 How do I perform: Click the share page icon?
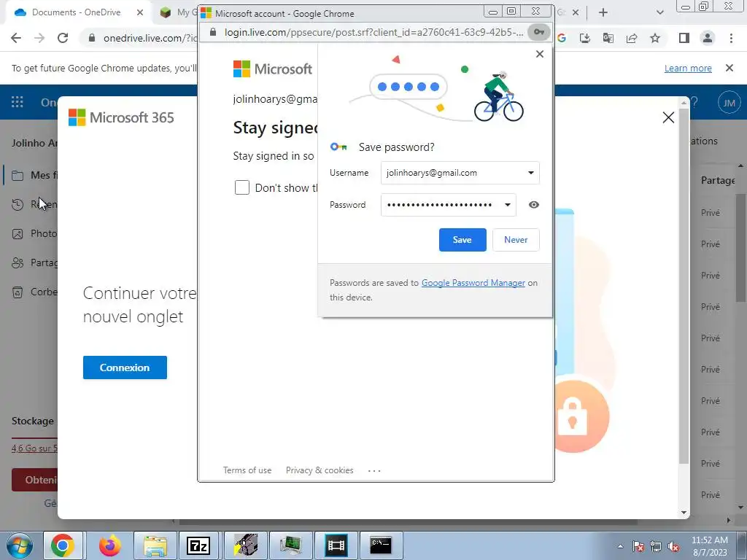tap(632, 38)
